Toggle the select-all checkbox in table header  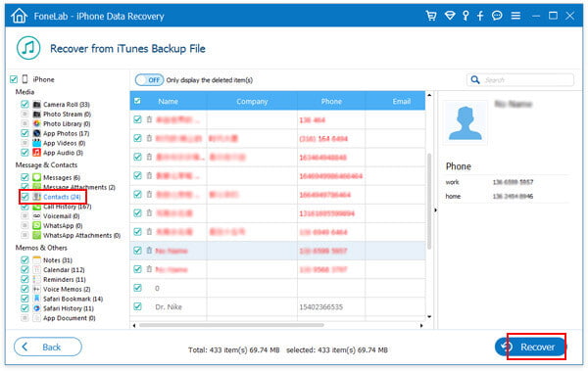pyautogui.click(x=137, y=101)
